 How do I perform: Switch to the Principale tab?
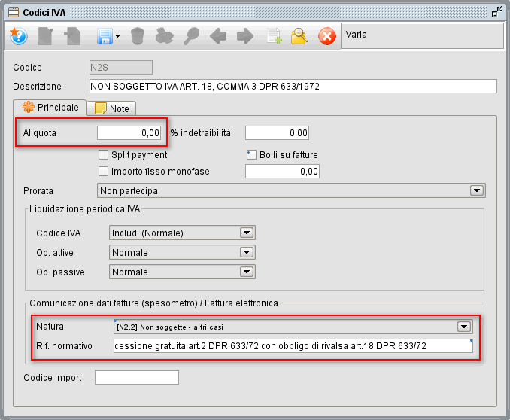click(x=50, y=108)
